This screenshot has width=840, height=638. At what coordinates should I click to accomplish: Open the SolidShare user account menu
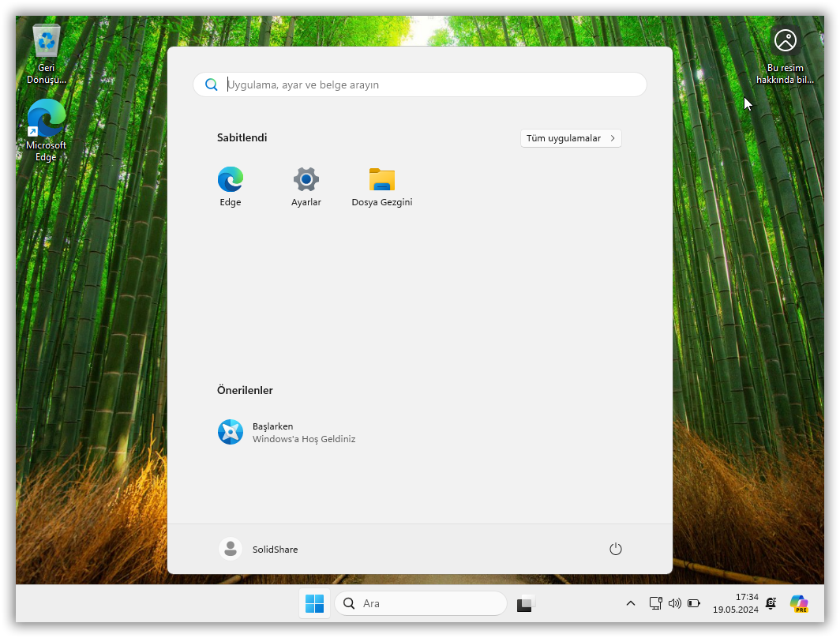tap(259, 549)
